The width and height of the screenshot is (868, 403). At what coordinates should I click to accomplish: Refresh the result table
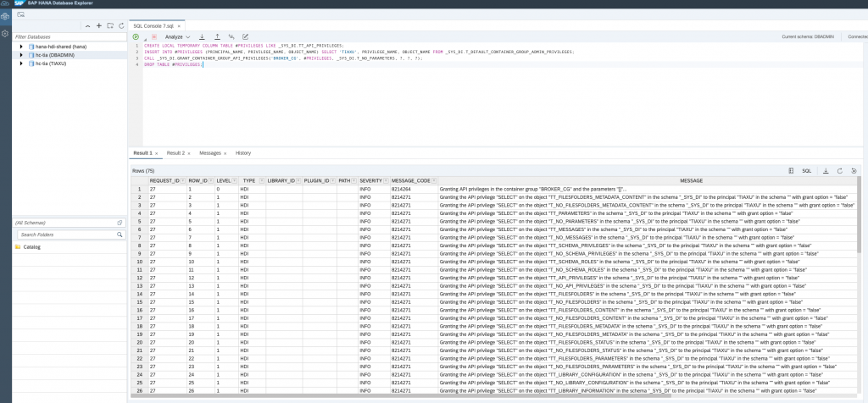tap(840, 171)
